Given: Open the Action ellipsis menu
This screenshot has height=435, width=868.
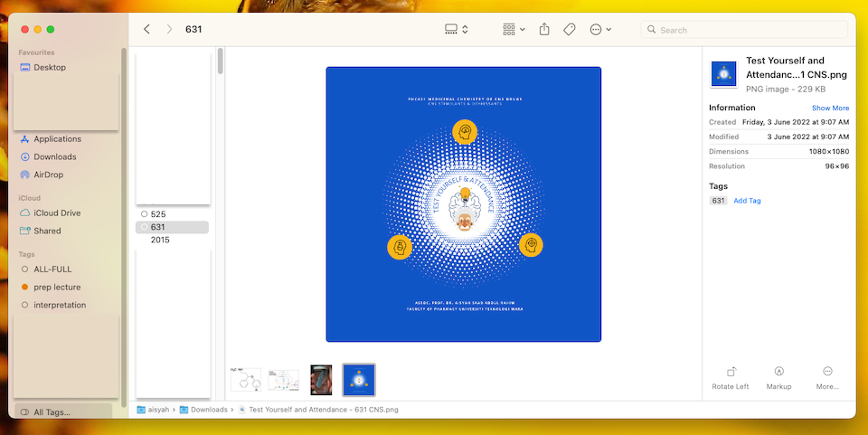Looking at the screenshot, I should coord(600,29).
